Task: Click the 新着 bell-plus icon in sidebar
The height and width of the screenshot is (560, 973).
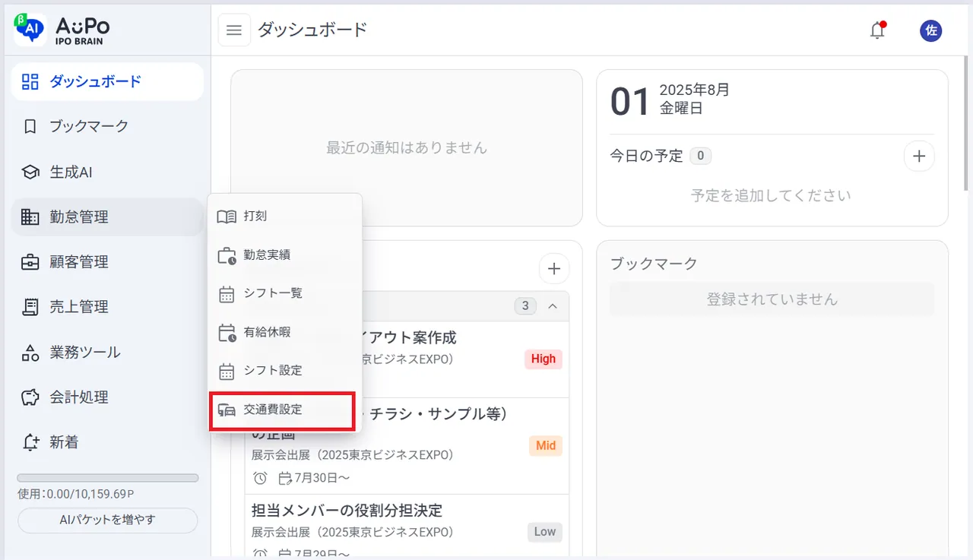Action: click(x=30, y=442)
